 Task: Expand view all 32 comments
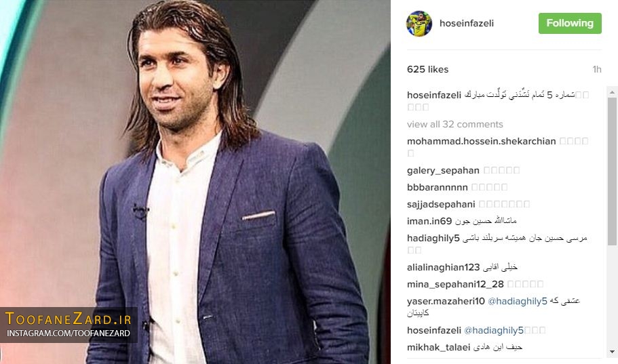pos(455,124)
